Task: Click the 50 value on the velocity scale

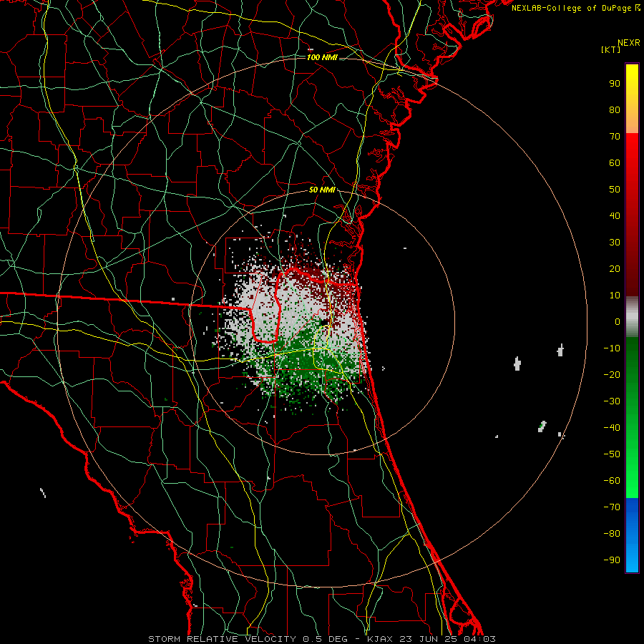Action: pyautogui.click(x=615, y=190)
